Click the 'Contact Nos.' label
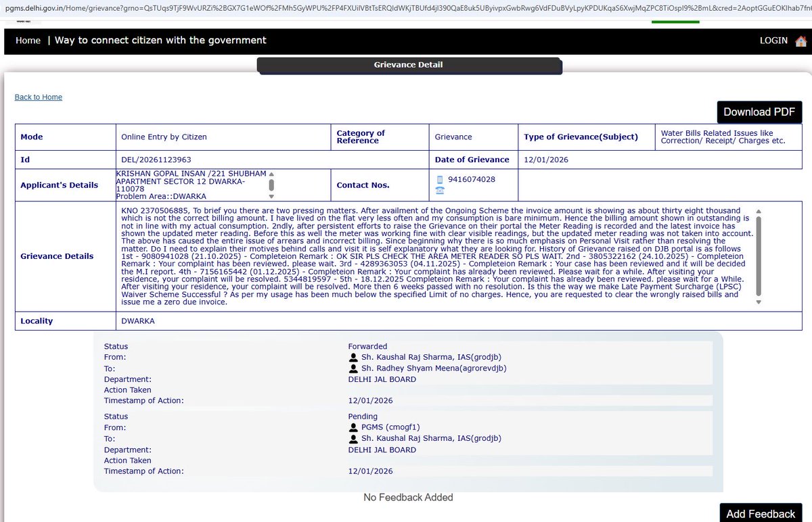Image resolution: width=812 pixels, height=522 pixels. point(363,185)
